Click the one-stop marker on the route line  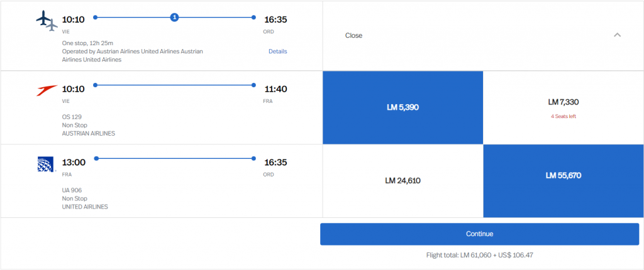click(175, 17)
